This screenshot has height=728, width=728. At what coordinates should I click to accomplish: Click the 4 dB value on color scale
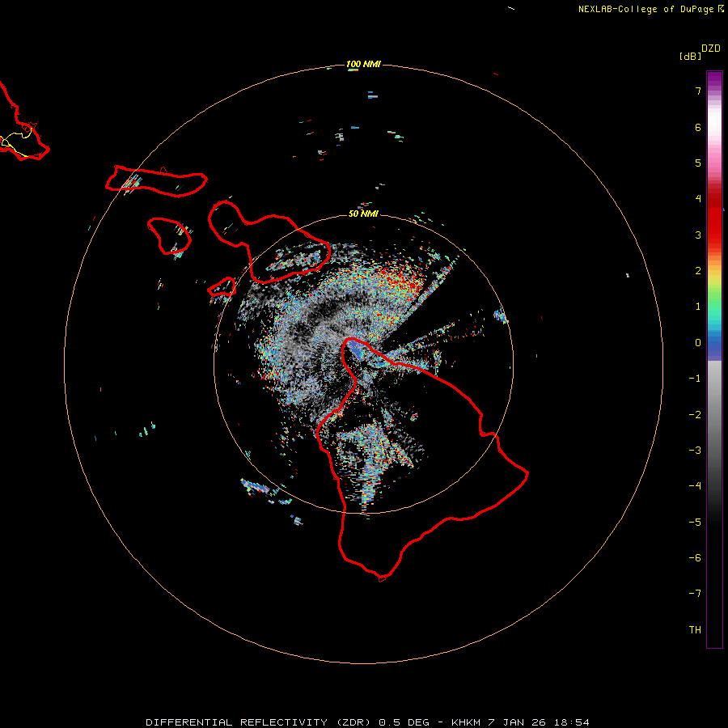coord(698,199)
